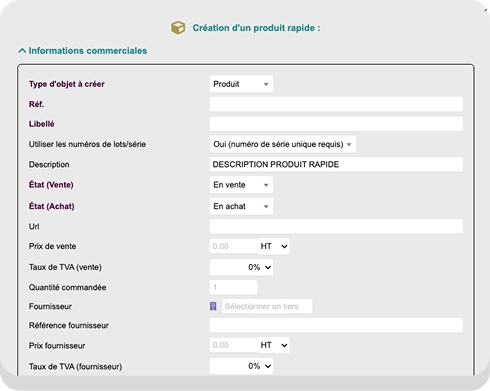Image resolution: width=490 pixels, height=391 pixels.
Task: Click the Description label
Action: coord(49,165)
